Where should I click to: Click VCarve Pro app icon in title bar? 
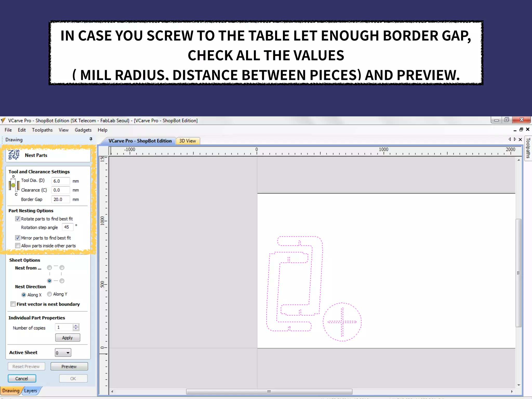coord(3,121)
